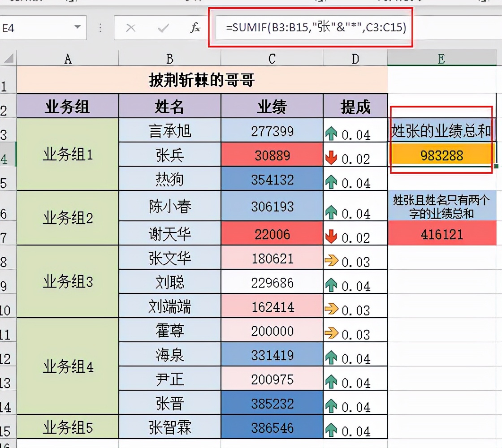Select merged cell 业务组3
This screenshot has height=448, width=502.
pos(68,282)
